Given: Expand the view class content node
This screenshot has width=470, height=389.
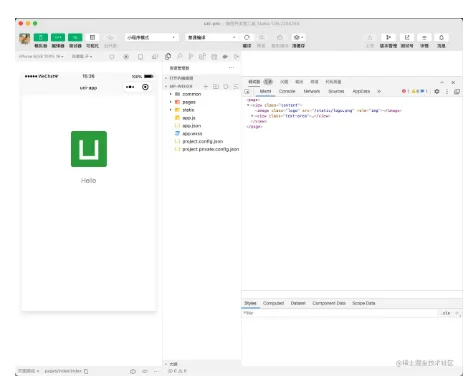Looking at the screenshot, I should click(x=248, y=105).
